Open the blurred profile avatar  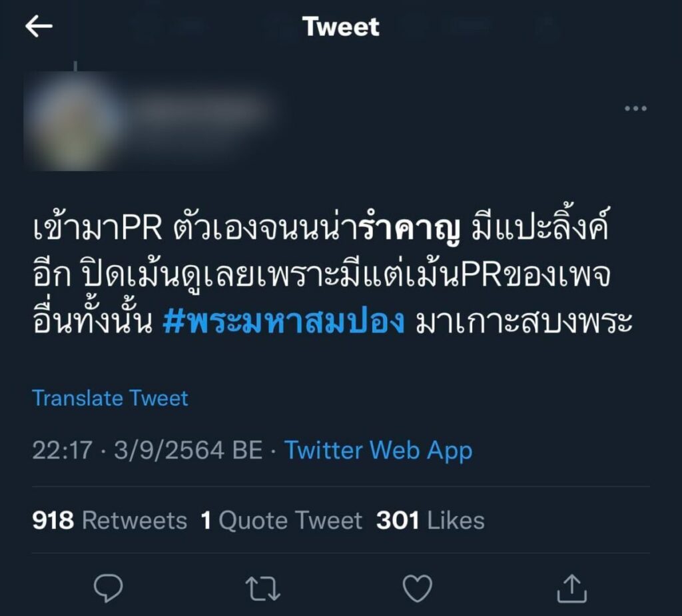coord(72,121)
